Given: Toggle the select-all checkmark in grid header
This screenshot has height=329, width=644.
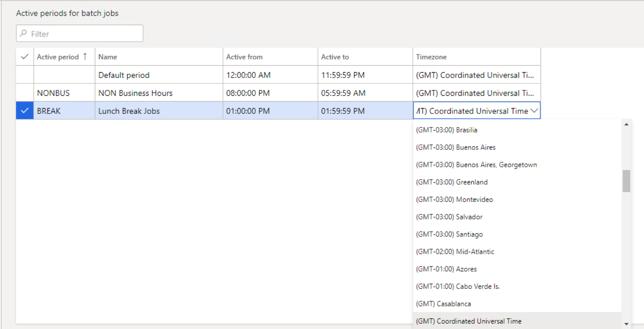Looking at the screenshot, I should pos(25,57).
